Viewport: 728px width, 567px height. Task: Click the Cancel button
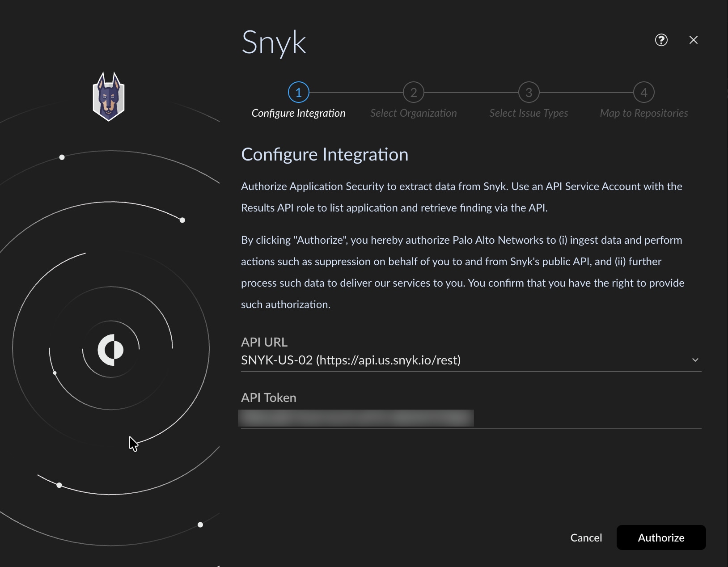point(586,537)
